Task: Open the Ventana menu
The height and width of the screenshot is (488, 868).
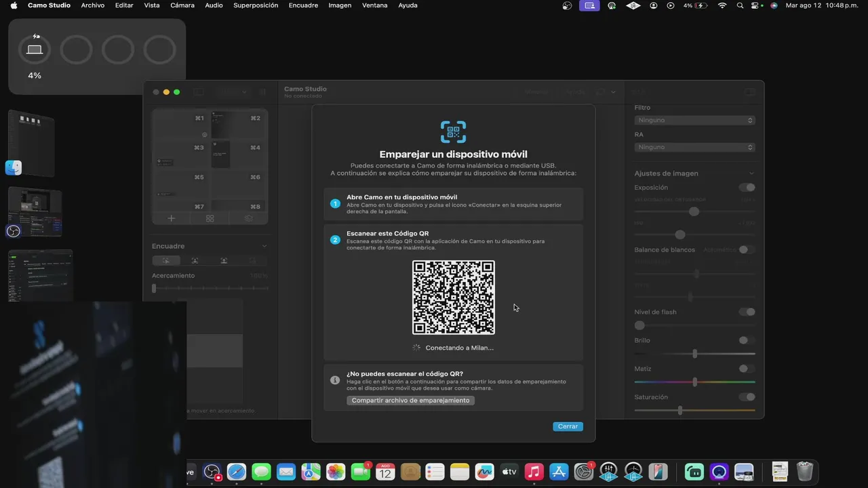Action: click(375, 5)
